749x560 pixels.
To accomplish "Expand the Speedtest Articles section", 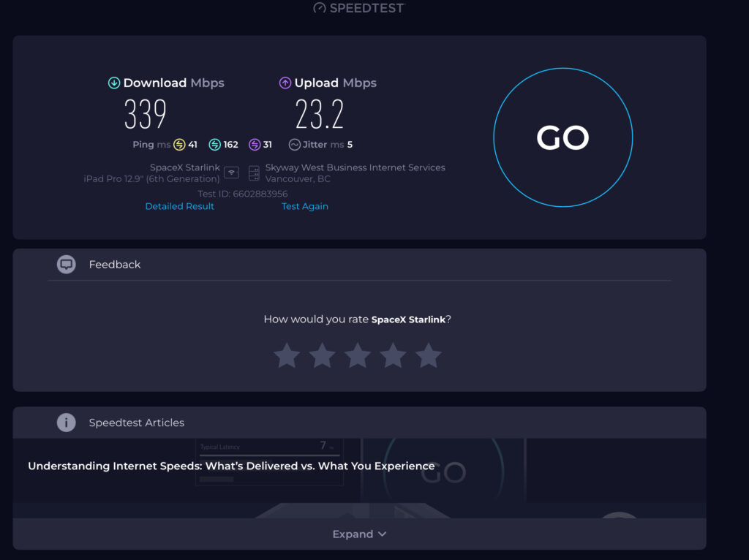I will click(x=359, y=534).
